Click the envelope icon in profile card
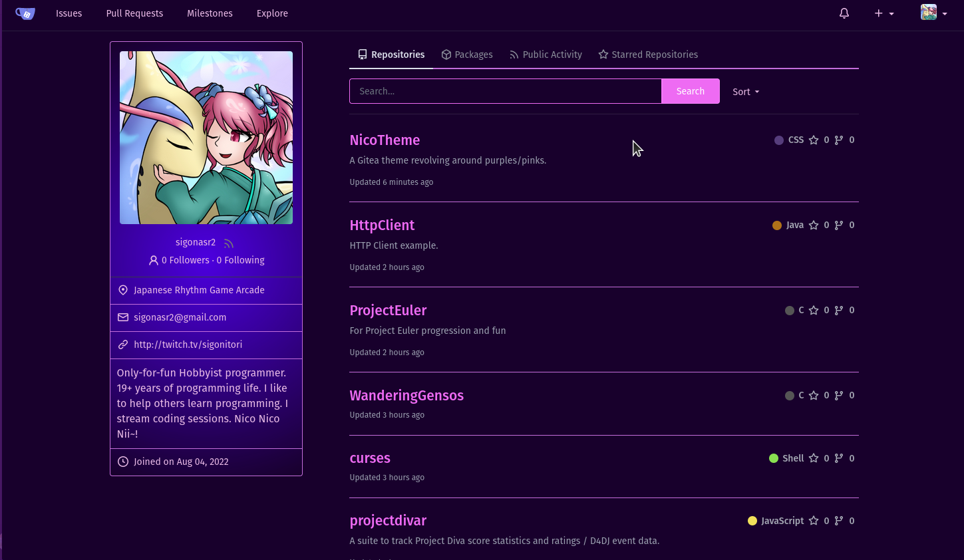The height and width of the screenshot is (560, 964). click(123, 317)
